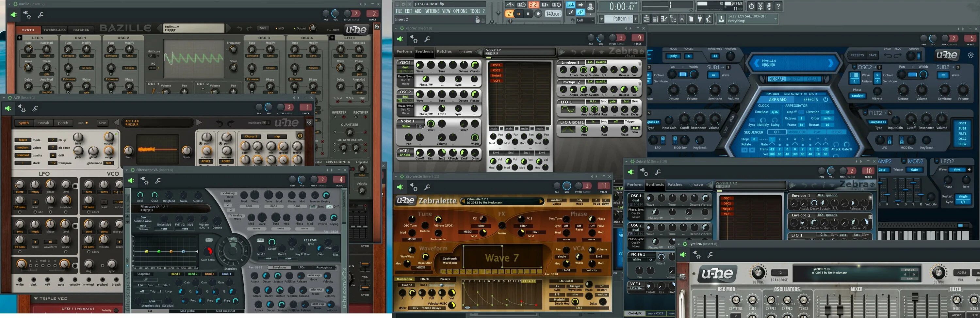Toggle Zebra2 plugin enable green plug icon
This screenshot has height=318, width=980.
(400, 39)
